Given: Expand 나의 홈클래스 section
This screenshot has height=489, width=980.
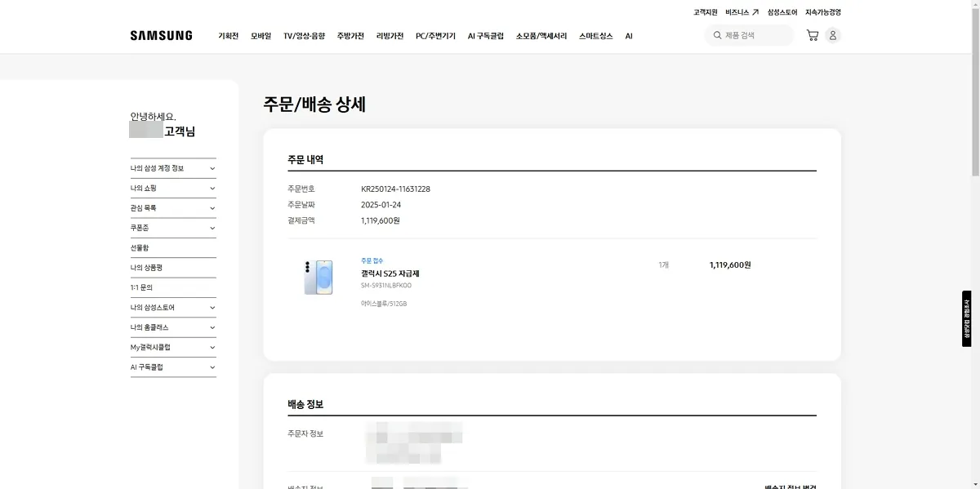Looking at the screenshot, I should 173,327.
